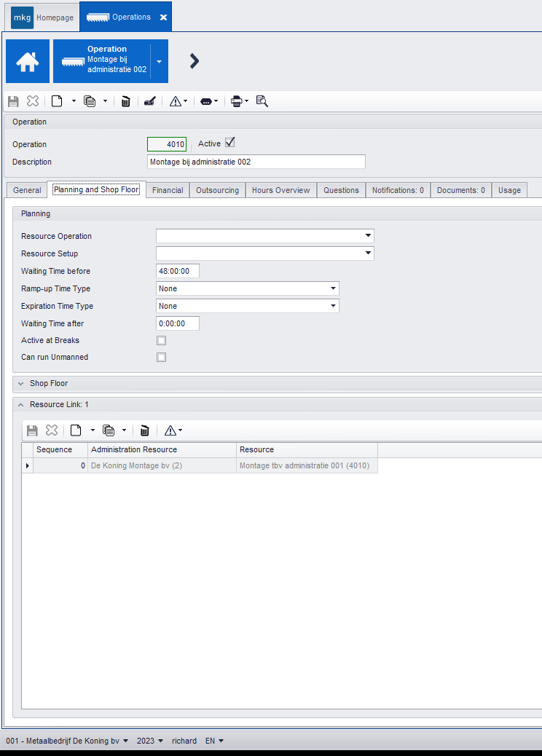Viewport: 542px width, 756px height.
Task: Open the Operation breadcrumb dropdown arrow
Action: tap(159, 61)
